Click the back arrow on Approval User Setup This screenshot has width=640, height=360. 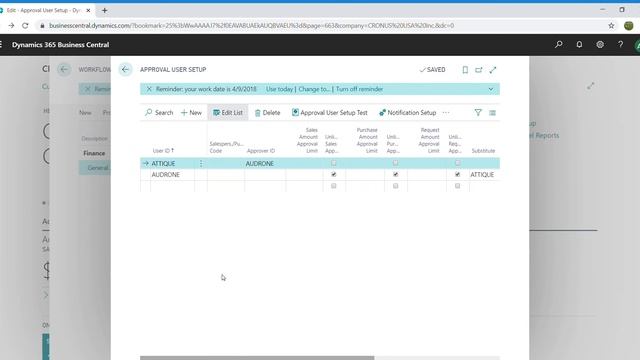tap(125, 70)
